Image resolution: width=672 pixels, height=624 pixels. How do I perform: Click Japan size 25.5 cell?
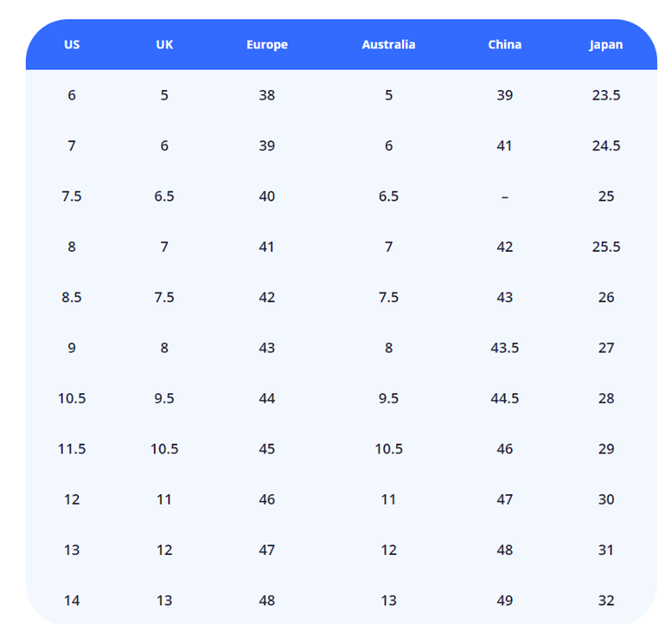tap(605, 247)
